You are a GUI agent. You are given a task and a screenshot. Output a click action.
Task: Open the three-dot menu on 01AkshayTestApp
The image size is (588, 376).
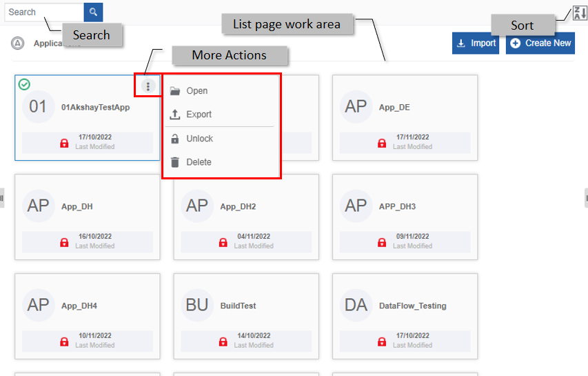click(148, 86)
